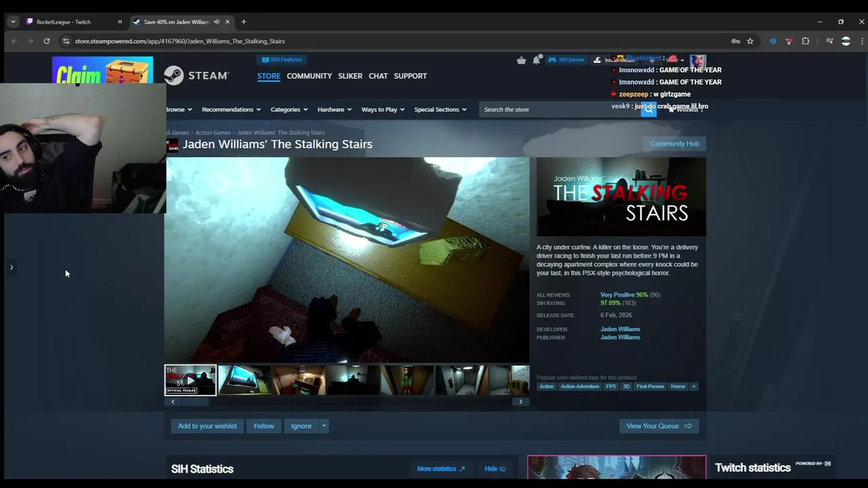Click the Follow button
868x488 pixels.
(264, 426)
